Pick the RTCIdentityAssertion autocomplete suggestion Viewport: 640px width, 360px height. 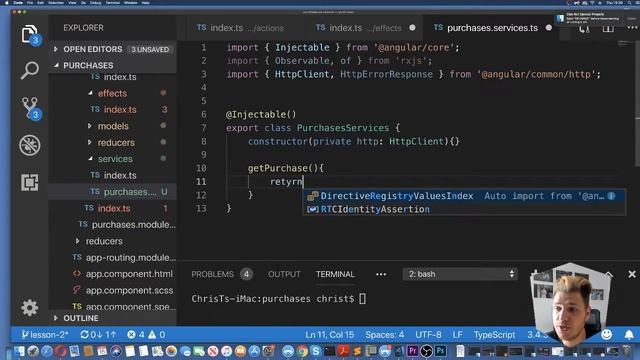[x=464, y=209]
